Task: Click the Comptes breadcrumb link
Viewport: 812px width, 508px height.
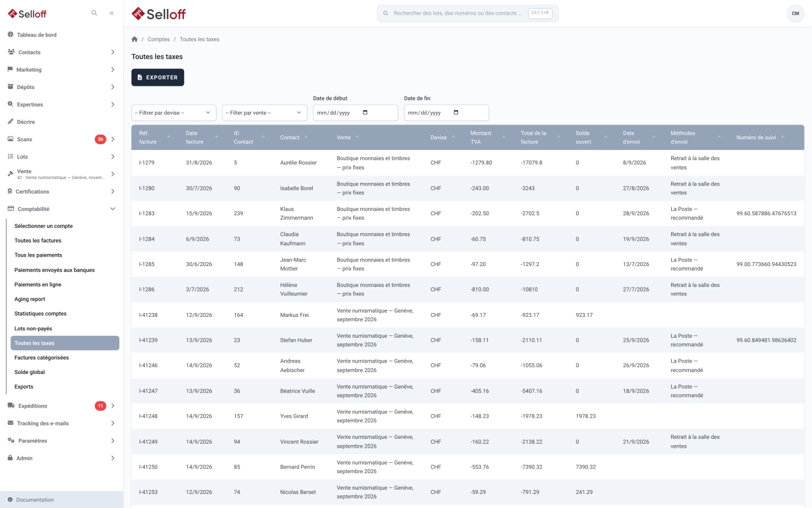Action: 159,39
